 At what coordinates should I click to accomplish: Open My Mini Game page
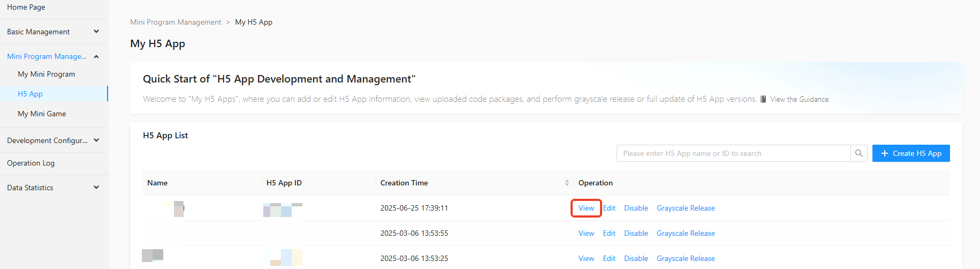pyautogui.click(x=42, y=114)
